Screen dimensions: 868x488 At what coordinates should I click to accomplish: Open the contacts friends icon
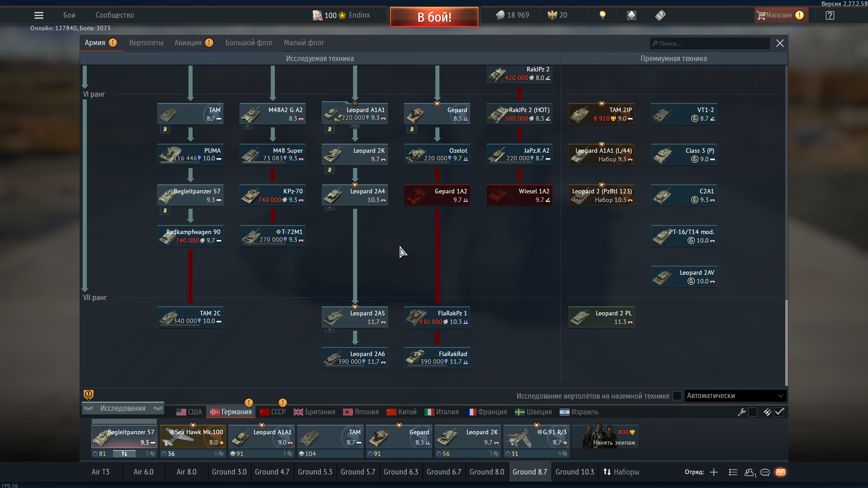(x=750, y=472)
